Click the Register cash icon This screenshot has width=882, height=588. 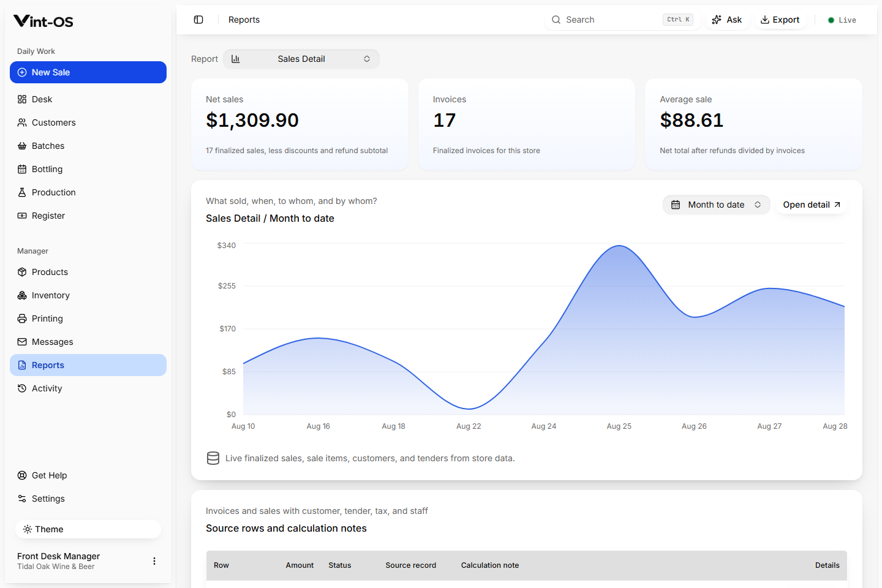[22, 216]
